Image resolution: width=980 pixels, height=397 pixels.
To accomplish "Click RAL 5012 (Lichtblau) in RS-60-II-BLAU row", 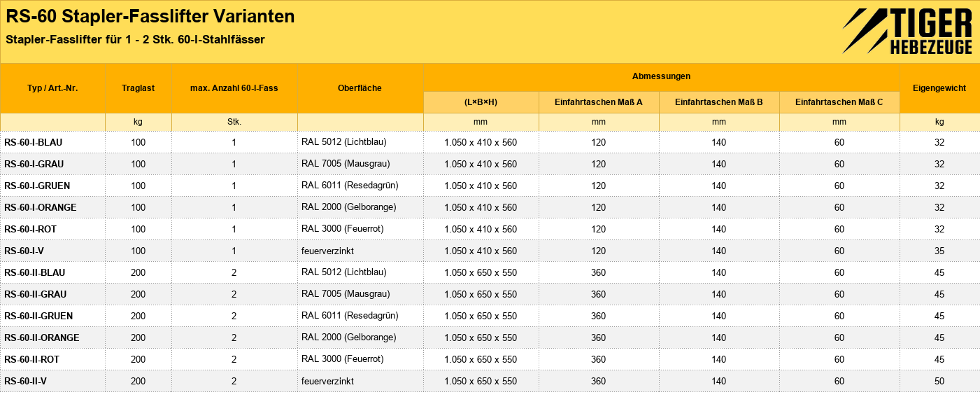I will coord(343,272).
